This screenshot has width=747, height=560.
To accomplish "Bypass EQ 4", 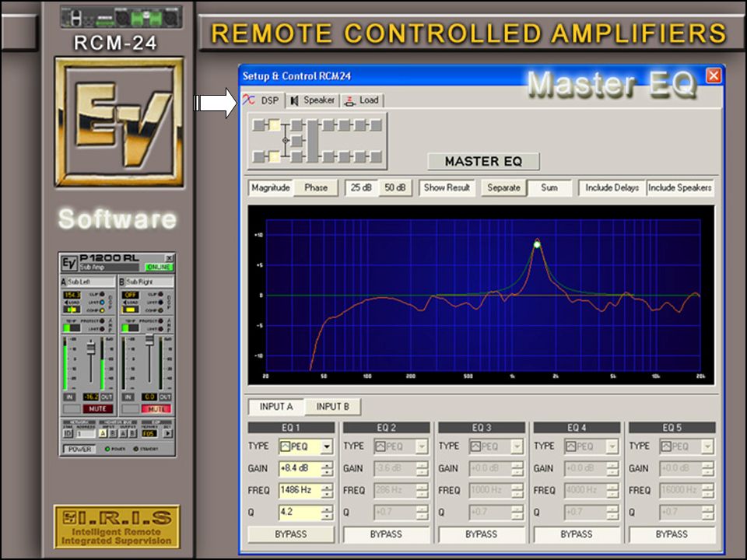I will pyautogui.click(x=577, y=534).
